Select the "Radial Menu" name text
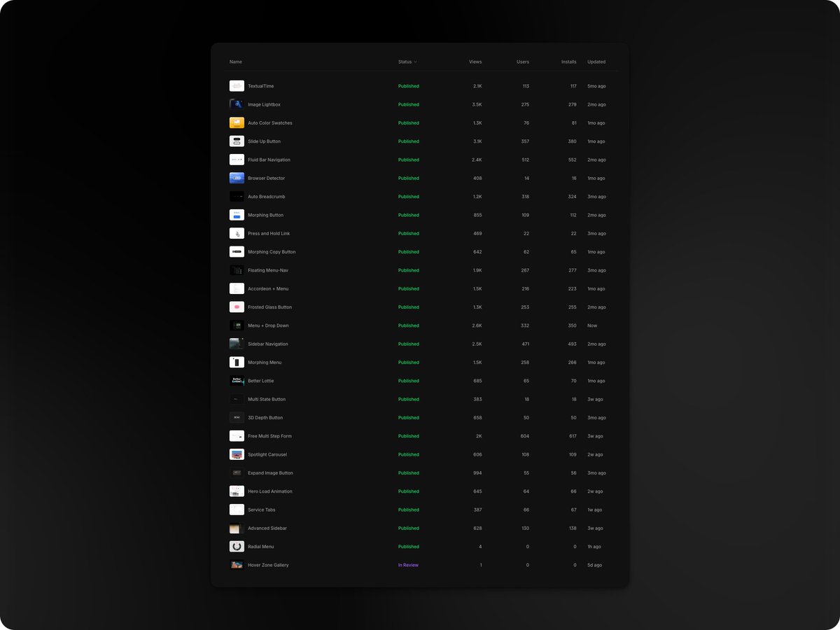Viewport: 840px width, 630px height. pos(261,547)
